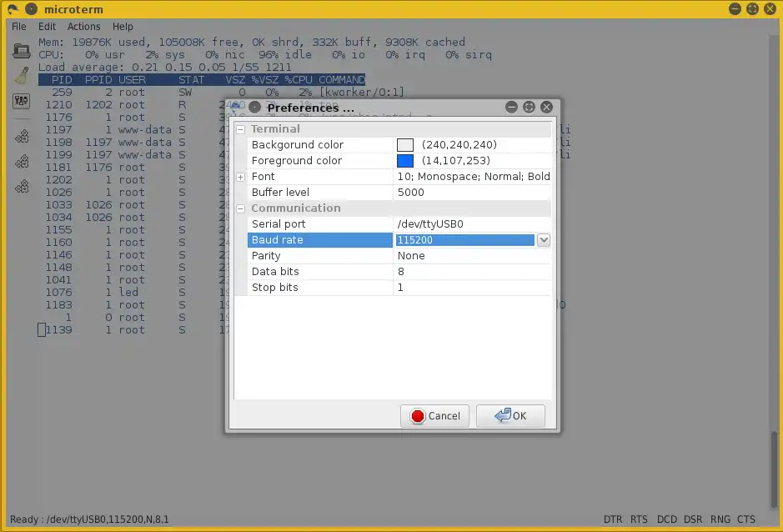Click the RTS status indicator

point(639,519)
